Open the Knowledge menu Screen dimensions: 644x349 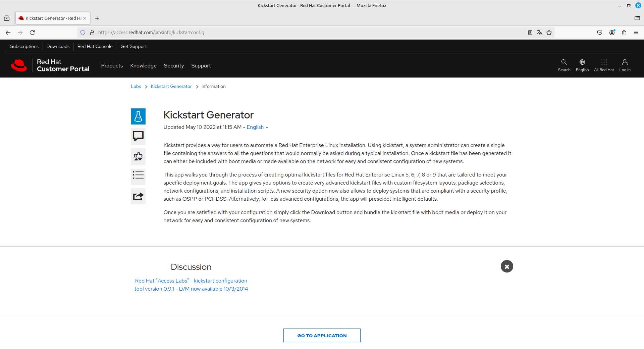coord(144,66)
